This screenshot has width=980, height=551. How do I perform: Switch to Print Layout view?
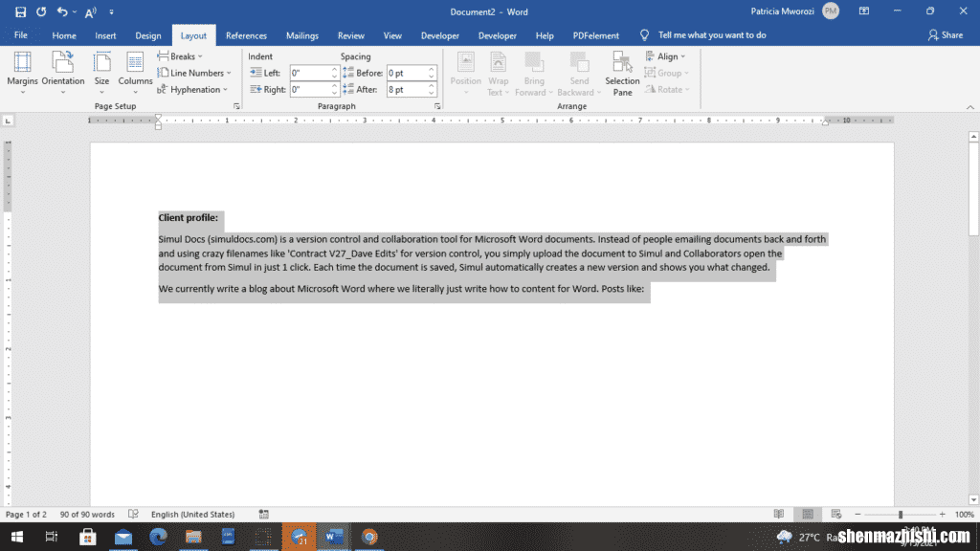pos(808,514)
